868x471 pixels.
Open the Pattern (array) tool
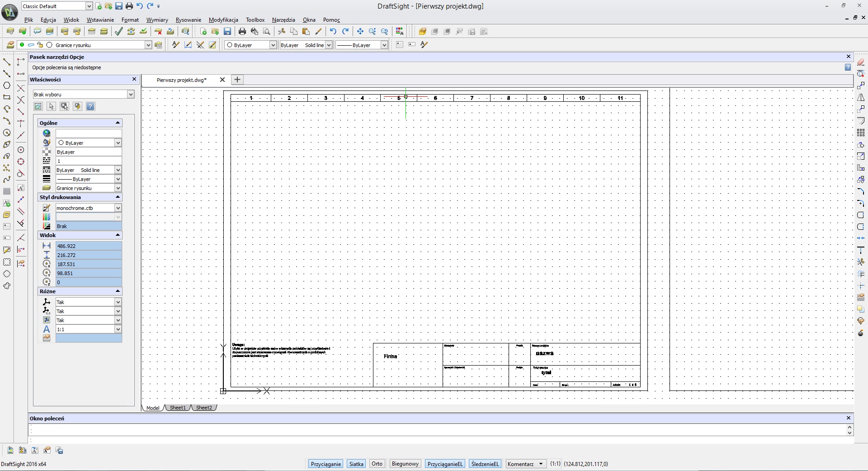[861, 133]
